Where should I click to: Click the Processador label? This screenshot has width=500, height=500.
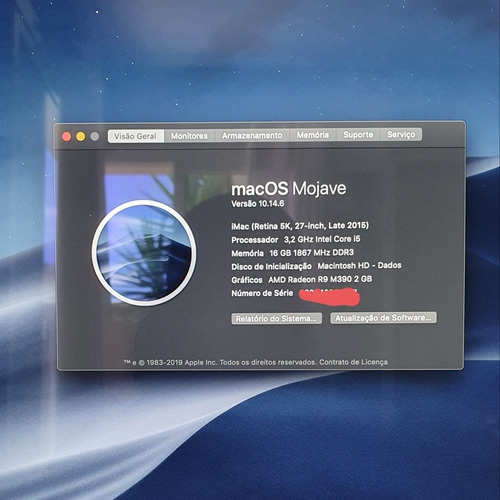click(255, 240)
